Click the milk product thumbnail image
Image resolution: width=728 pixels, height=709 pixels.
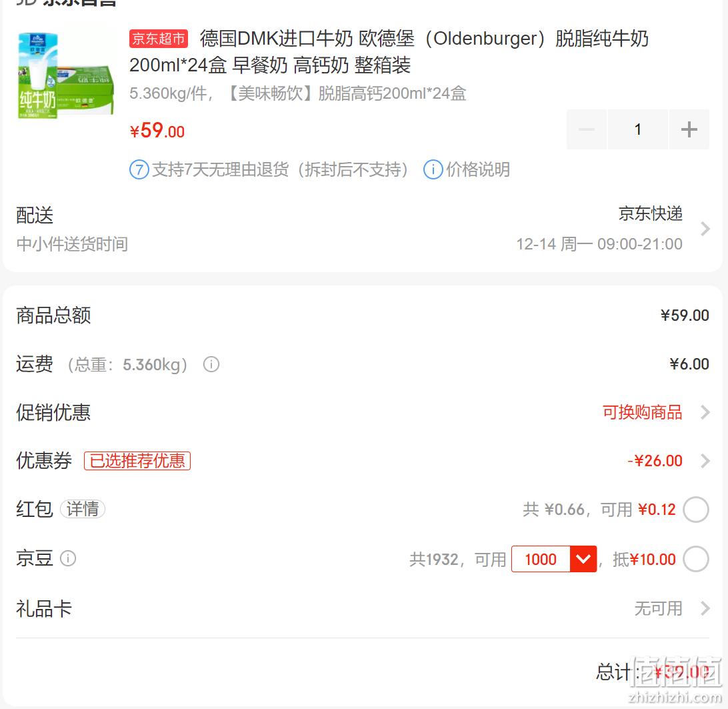tap(65, 75)
